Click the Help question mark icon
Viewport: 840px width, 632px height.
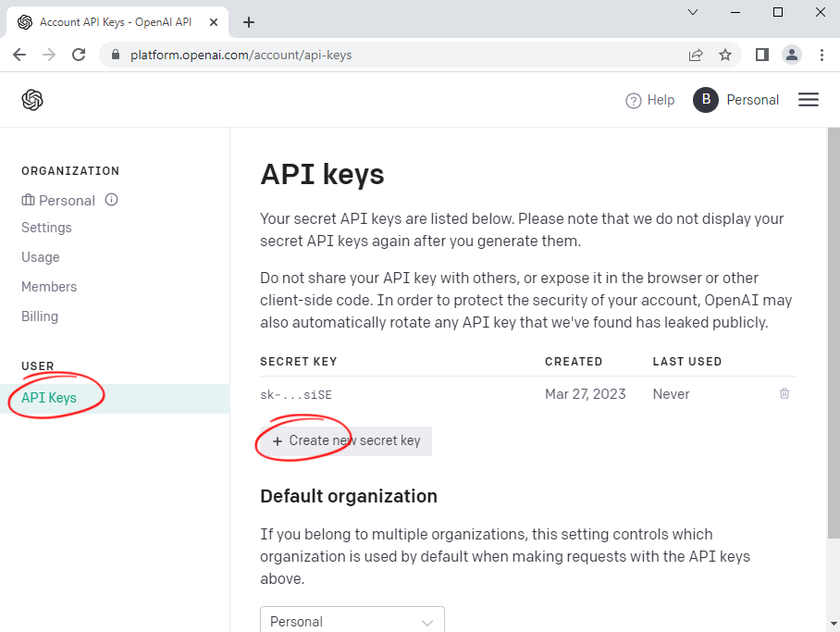[633, 101]
